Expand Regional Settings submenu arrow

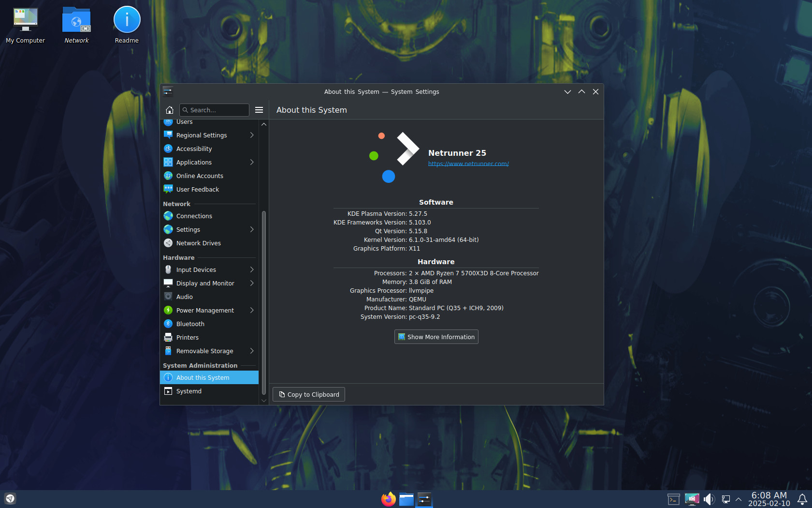click(252, 135)
